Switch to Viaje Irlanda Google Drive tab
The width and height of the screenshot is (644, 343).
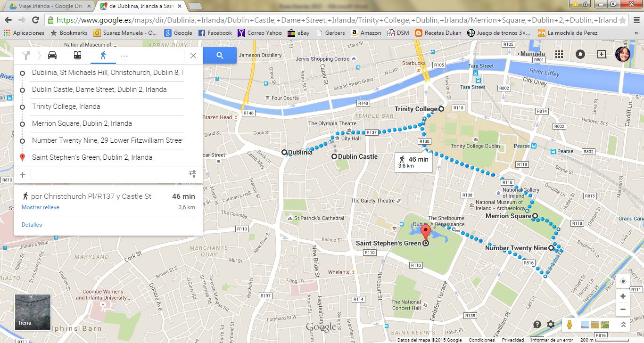point(46,6)
